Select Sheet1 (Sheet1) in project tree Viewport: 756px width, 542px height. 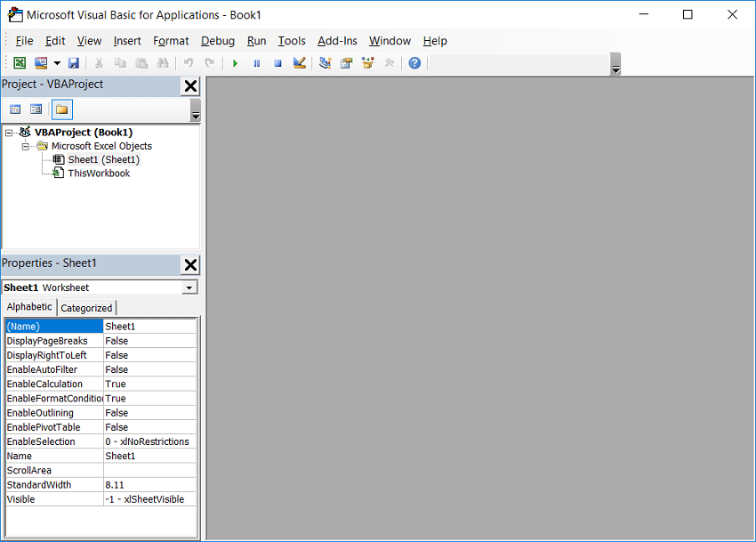[104, 159]
